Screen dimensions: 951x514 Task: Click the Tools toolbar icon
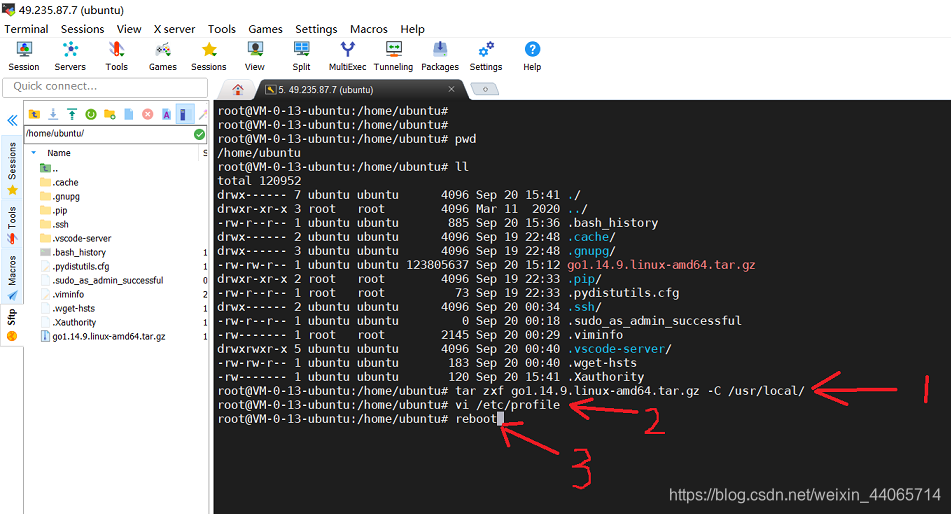tap(116, 56)
